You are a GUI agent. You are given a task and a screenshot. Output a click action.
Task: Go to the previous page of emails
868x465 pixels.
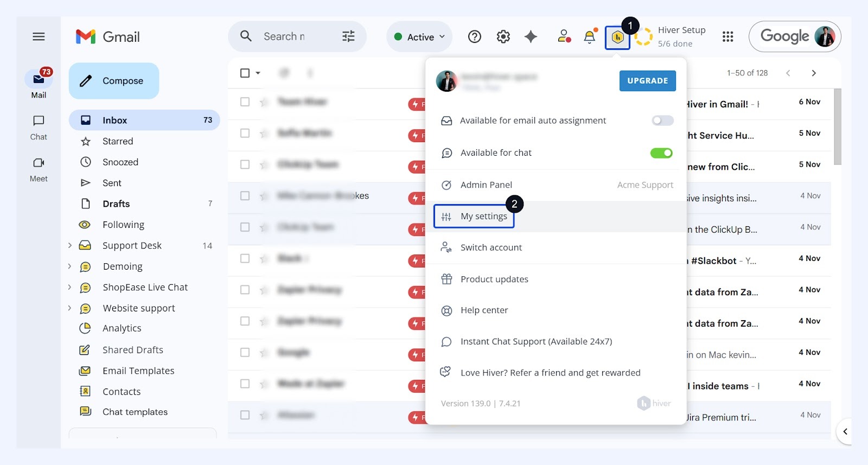point(788,73)
